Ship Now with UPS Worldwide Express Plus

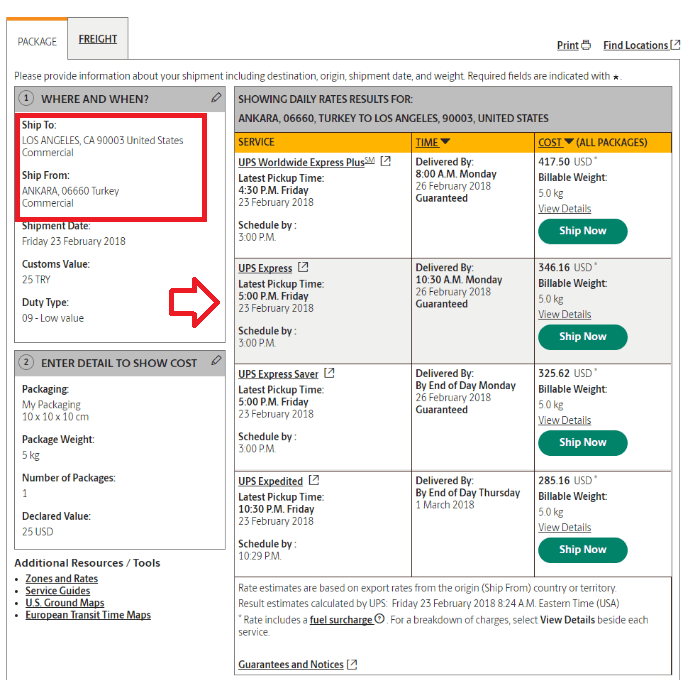(x=583, y=231)
